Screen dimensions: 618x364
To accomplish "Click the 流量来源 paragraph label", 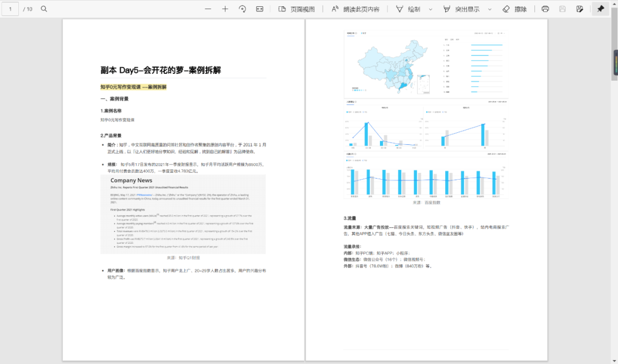I will point(352,227).
